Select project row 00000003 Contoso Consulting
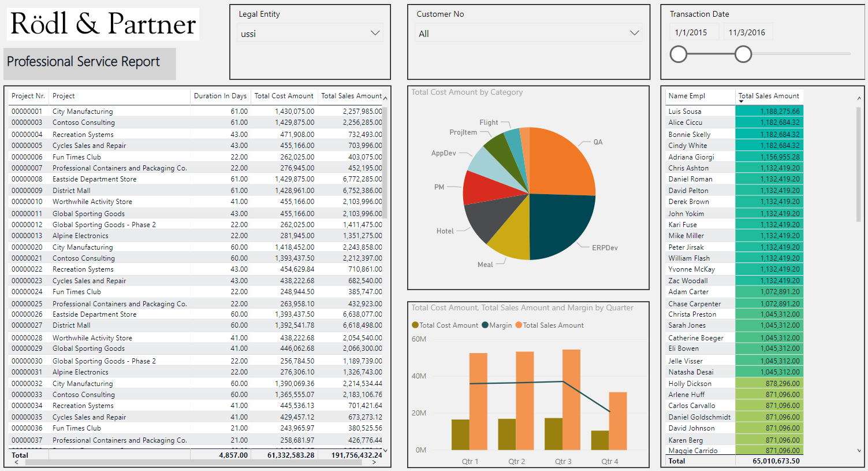The width and height of the screenshot is (868, 471). click(196, 123)
